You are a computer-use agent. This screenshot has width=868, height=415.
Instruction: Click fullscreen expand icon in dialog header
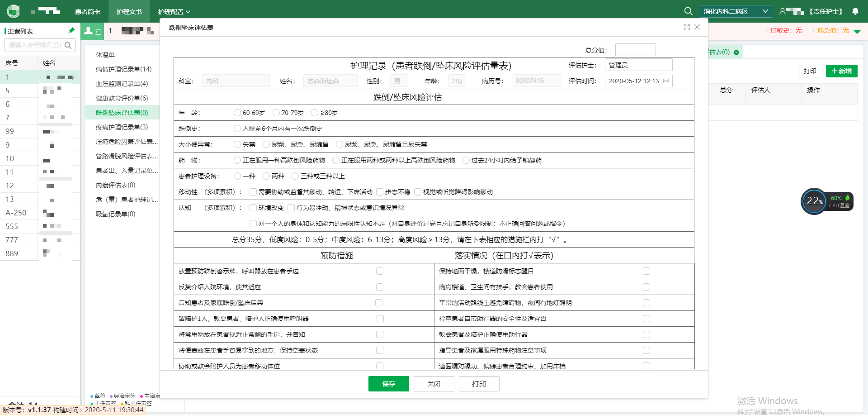687,28
